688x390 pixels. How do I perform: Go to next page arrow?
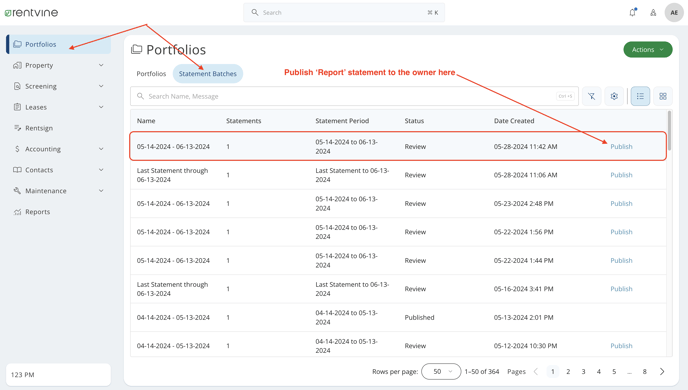click(x=662, y=372)
